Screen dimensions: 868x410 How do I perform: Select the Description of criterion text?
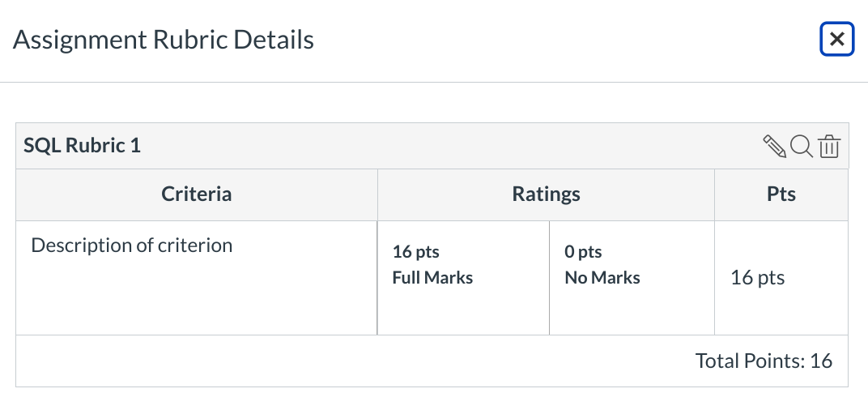131,246
